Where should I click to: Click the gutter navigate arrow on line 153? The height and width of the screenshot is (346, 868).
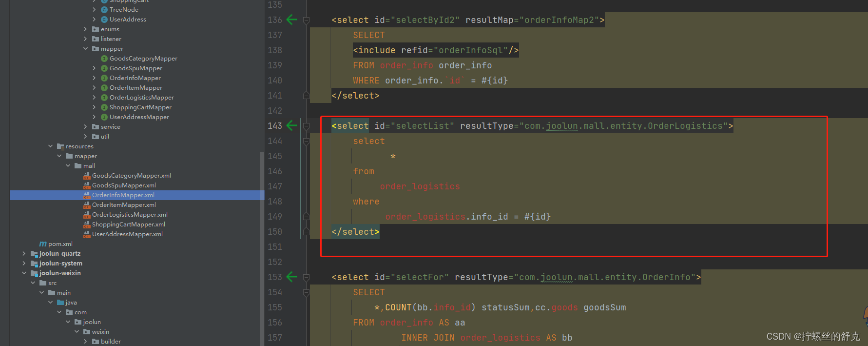[x=291, y=277]
